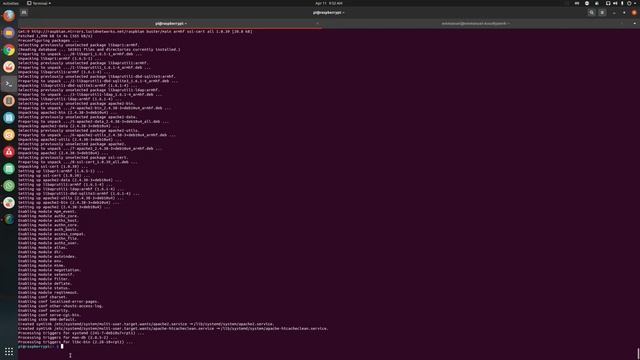Click 'Enabling conf charset' line
Screen dimensions: 640x360
point(43,297)
